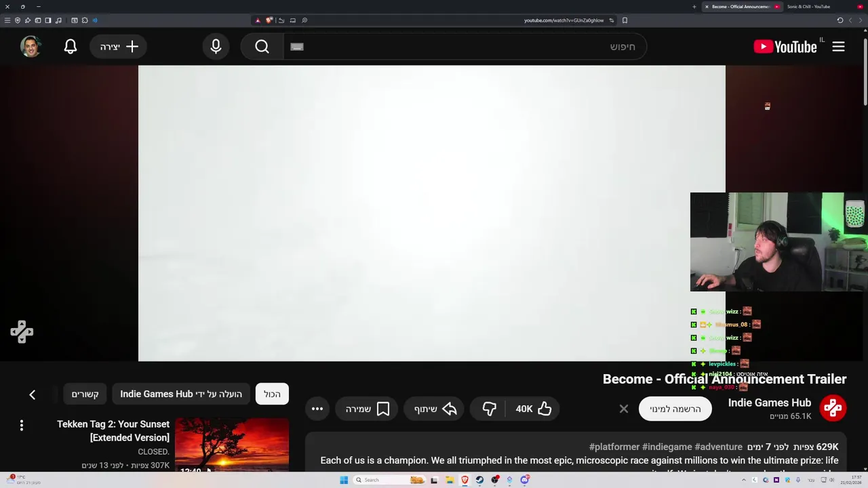Activate voice search microphone

coord(216,47)
